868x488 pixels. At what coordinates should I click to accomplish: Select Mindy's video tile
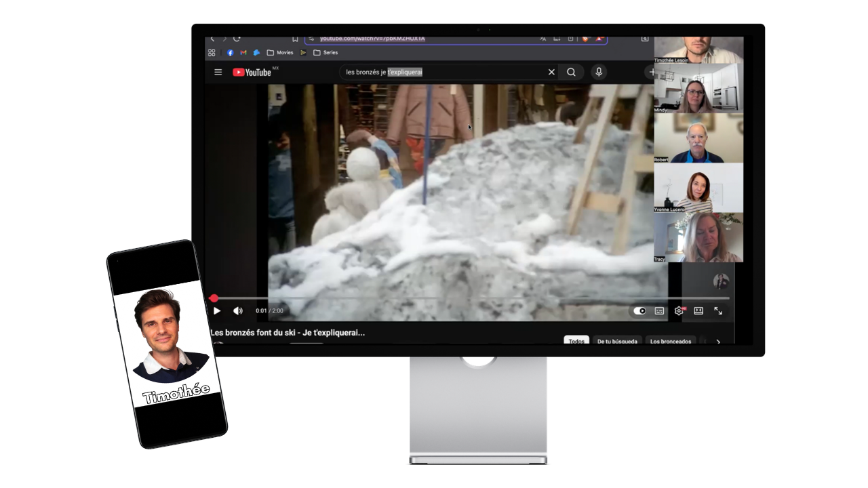(x=698, y=88)
